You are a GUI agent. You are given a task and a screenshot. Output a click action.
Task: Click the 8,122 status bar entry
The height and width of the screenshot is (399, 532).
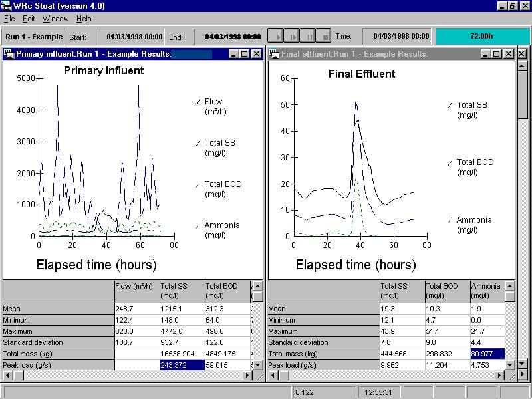pos(324,392)
